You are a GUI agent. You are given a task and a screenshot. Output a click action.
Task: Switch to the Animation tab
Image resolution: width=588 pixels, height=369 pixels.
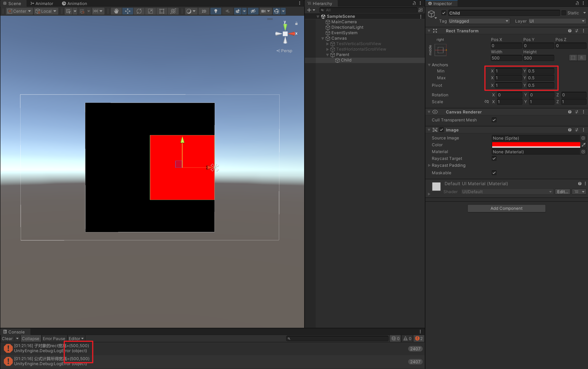click(x=74, y=3)
